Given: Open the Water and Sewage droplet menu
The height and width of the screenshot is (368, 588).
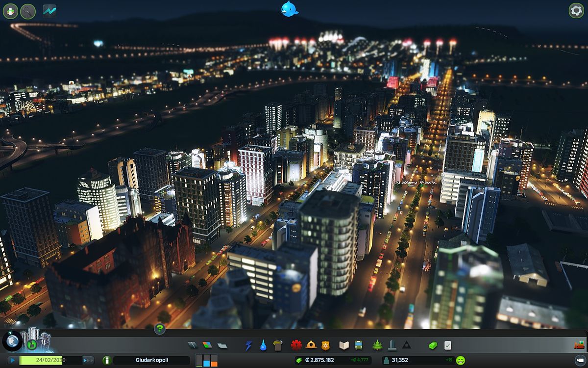Looking at the screenshot, I should (263, 345).
